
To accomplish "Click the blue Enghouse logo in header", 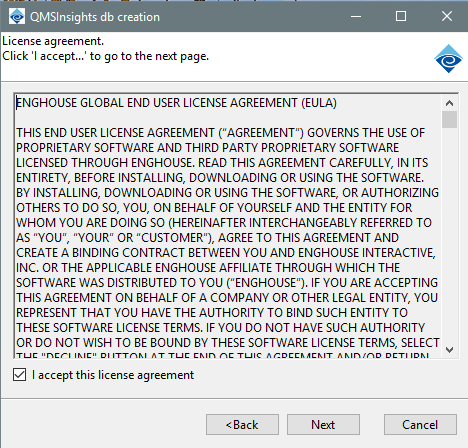I will 448,59.
